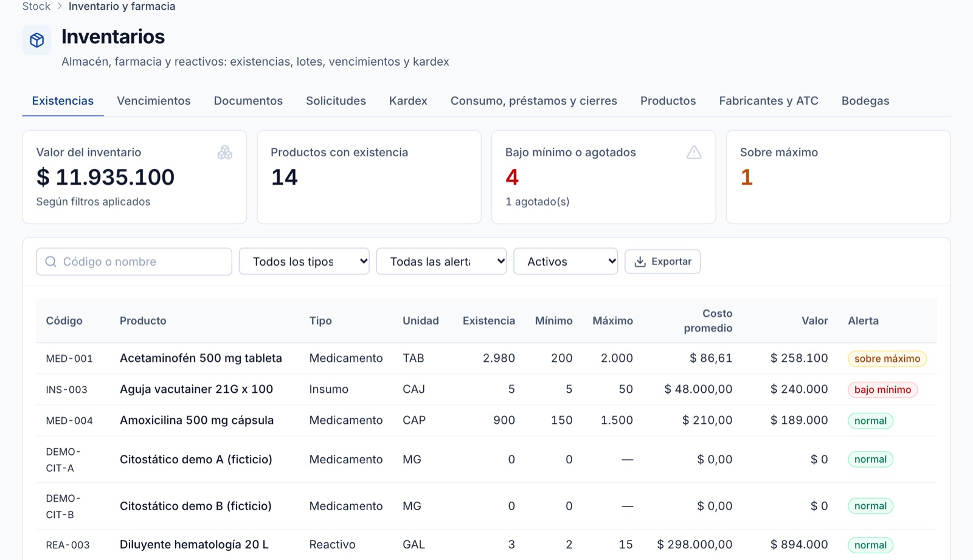Image resolution: width=973 pixels, height=560 pixels.
Task: Click the Existencia column header
Action: (489, 320)
